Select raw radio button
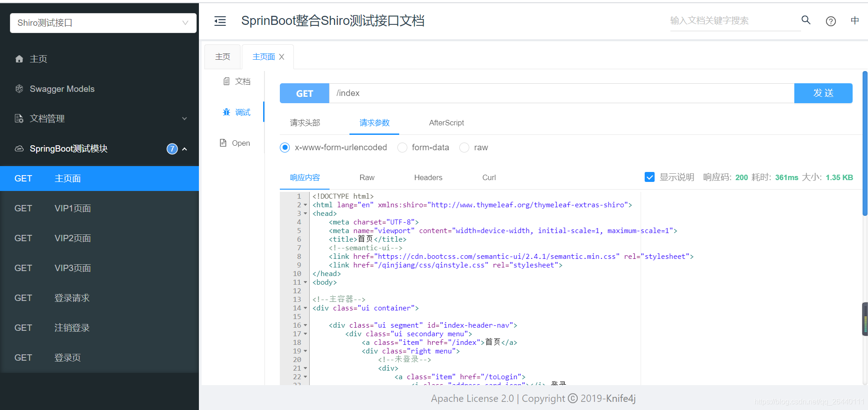Viewport: 868px width, 410px height. 464,148
